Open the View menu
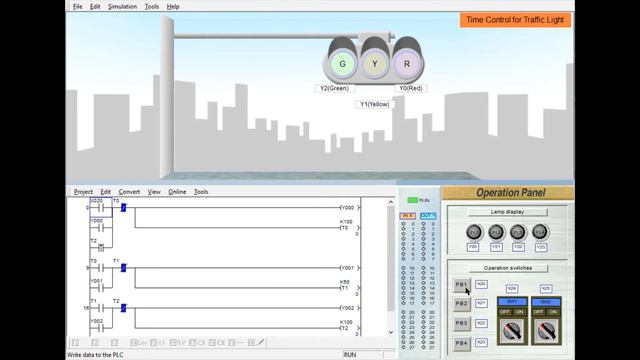This screenshot has width=640, height=360. (x=154, y=192)
